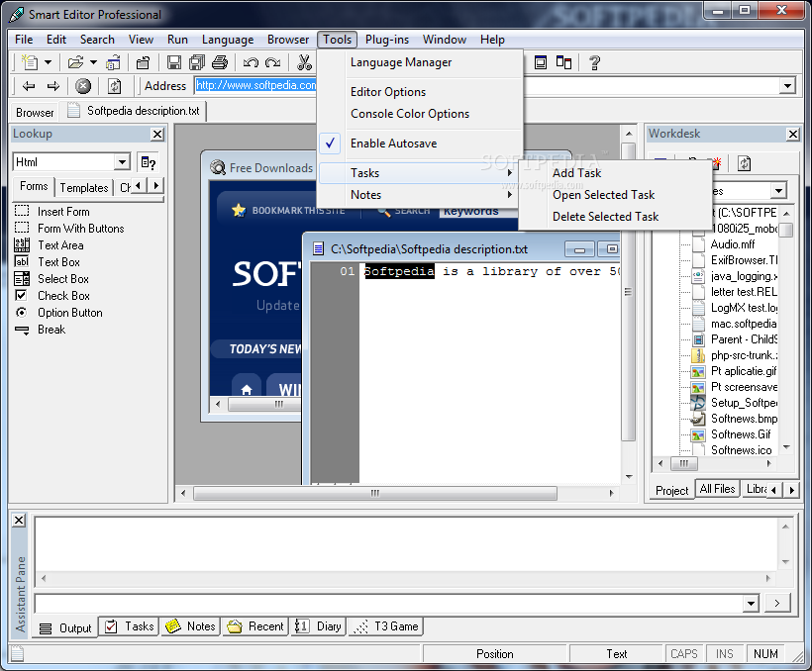This screenshot has height=671, width=812.
Task: Open the File menu
Action: coord(24,40)
